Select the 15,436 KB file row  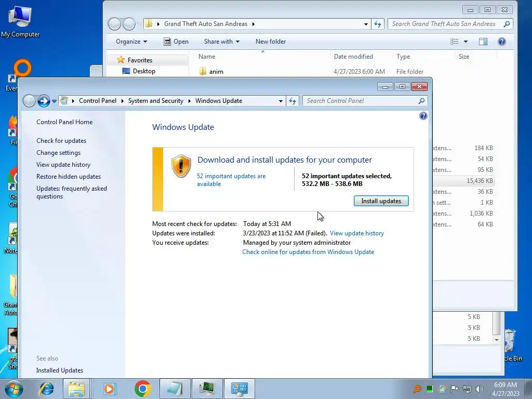[x=464, y=180]
